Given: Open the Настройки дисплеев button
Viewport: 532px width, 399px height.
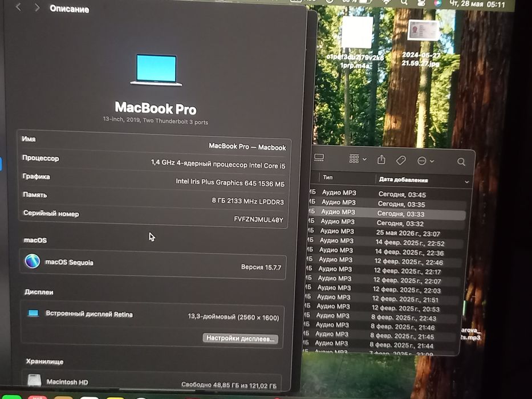Looking at the screenshot, I should [241, 338].
